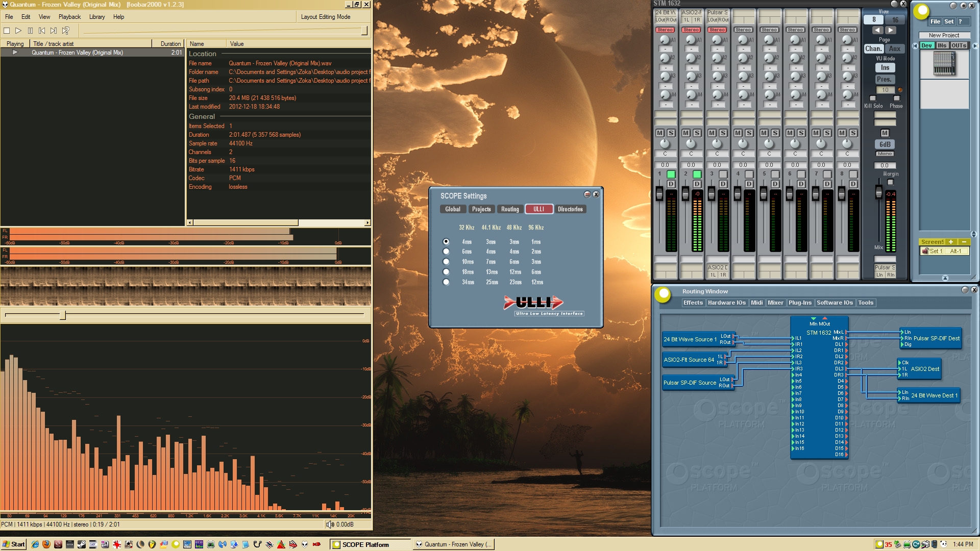Open the Plug-Ins menu in Routing Window
Screen dimensions: 980x551
[800, 303]
